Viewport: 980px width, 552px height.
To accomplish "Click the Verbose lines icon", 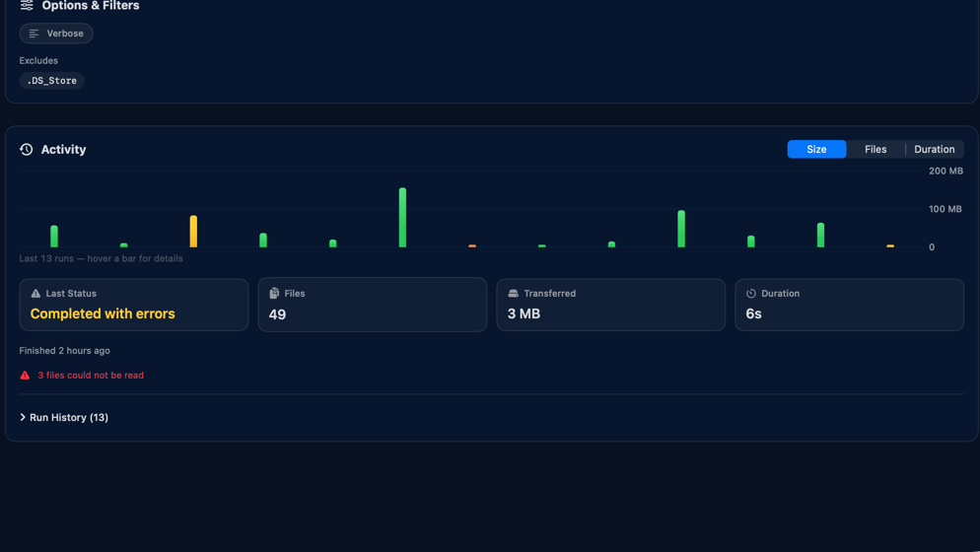I will click(x=34, y=34).
